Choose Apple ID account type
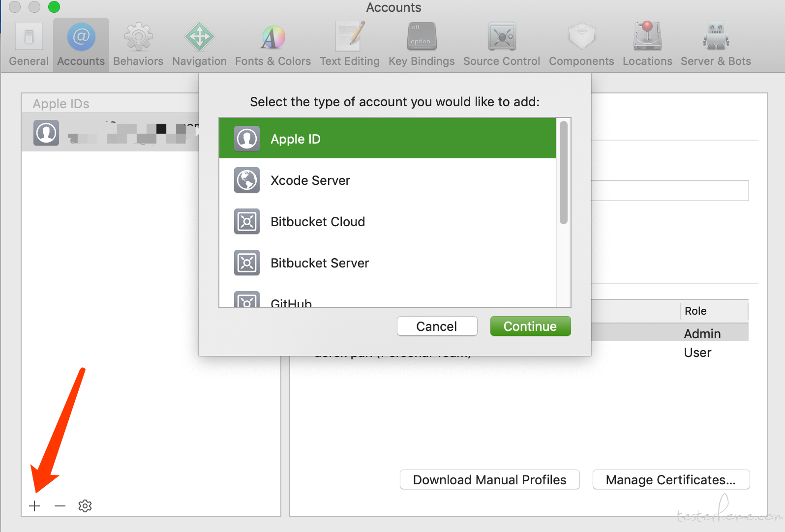 click(388, 138)
